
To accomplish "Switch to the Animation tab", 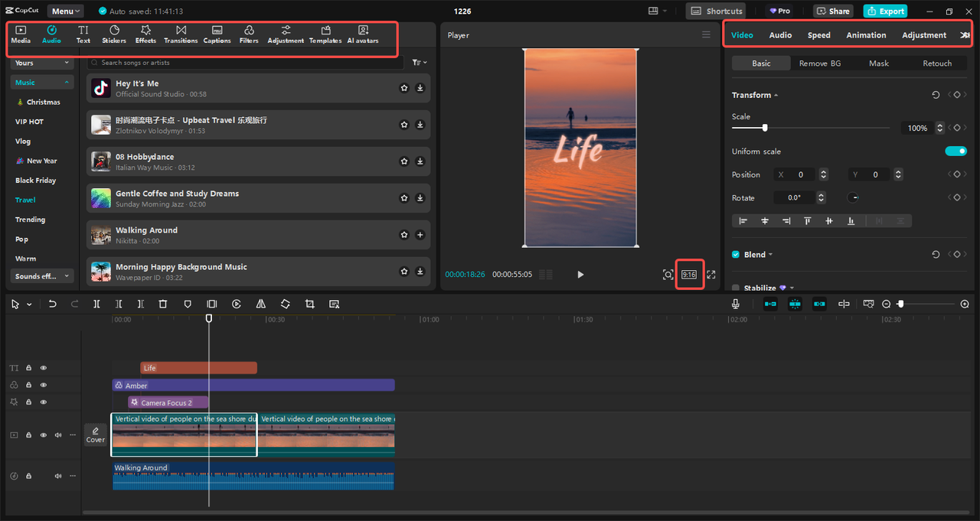I will [866, 35].
